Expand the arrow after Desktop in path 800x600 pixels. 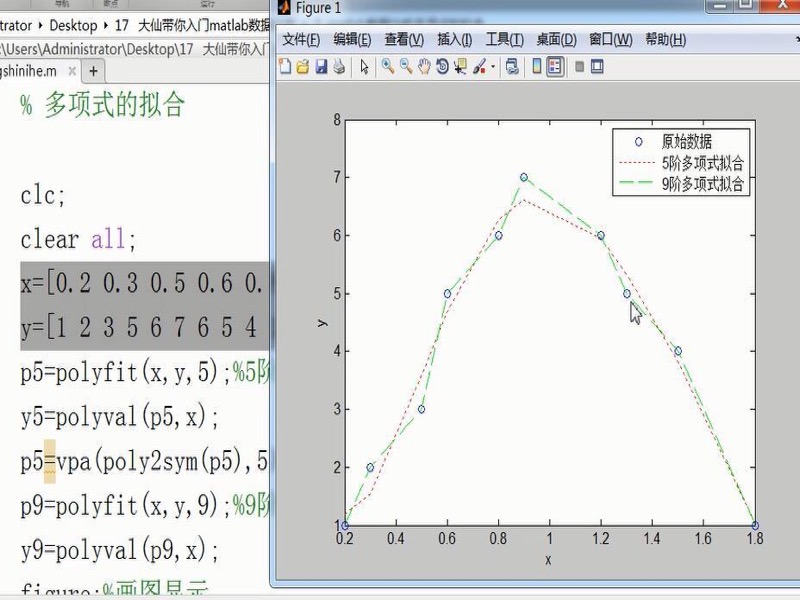point(106,25)
